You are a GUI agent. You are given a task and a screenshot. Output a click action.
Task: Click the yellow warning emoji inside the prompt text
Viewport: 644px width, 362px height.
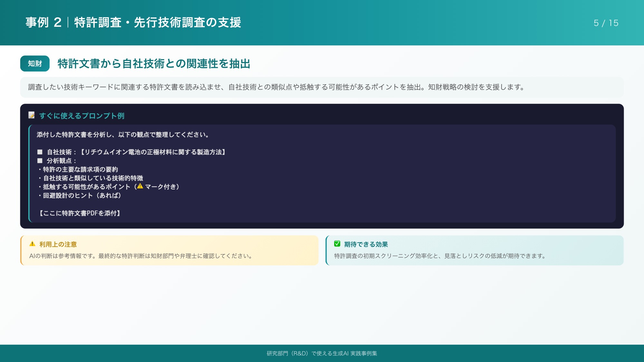pyautogui.click(x=140, y=186)
